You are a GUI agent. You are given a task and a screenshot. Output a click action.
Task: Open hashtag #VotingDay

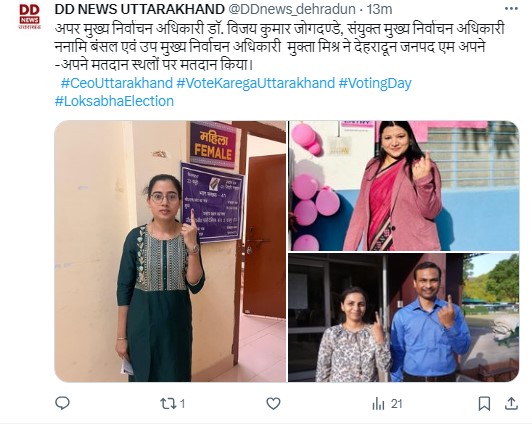point(375,83)
